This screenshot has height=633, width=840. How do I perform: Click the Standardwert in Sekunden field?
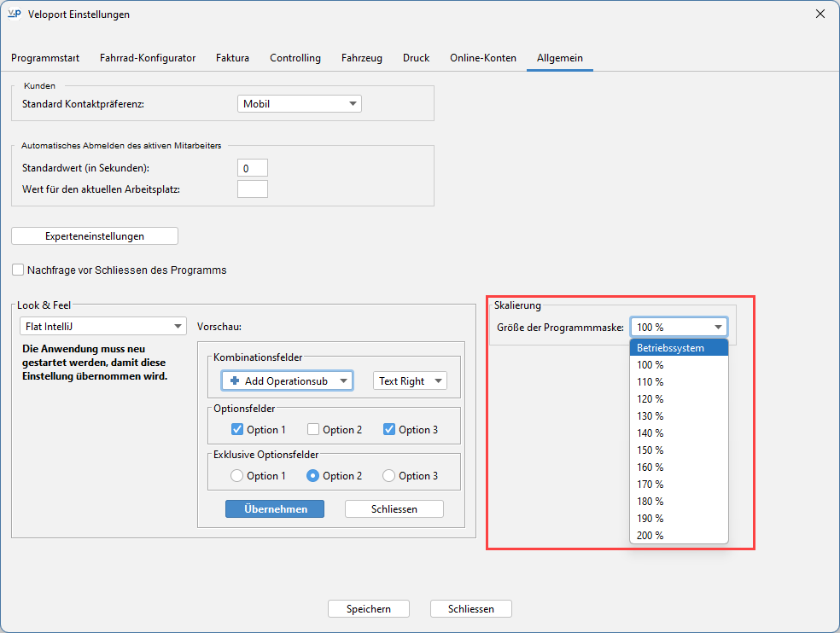tap(253, 168)
